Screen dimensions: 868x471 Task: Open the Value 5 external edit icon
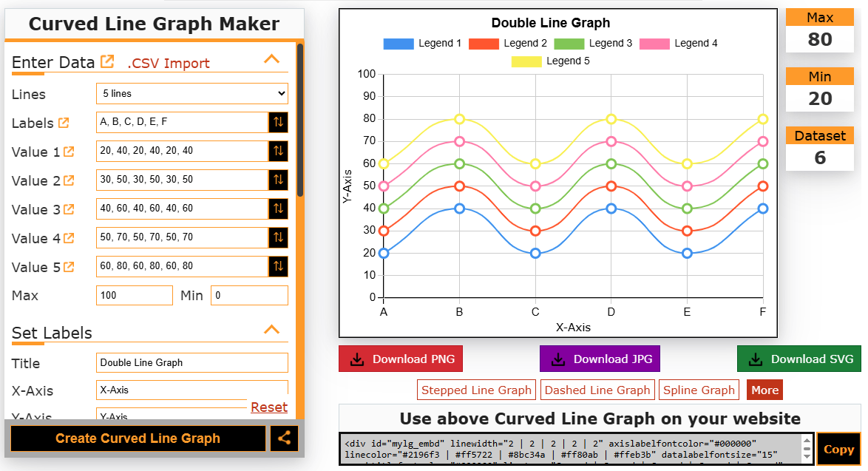(69, 267)
